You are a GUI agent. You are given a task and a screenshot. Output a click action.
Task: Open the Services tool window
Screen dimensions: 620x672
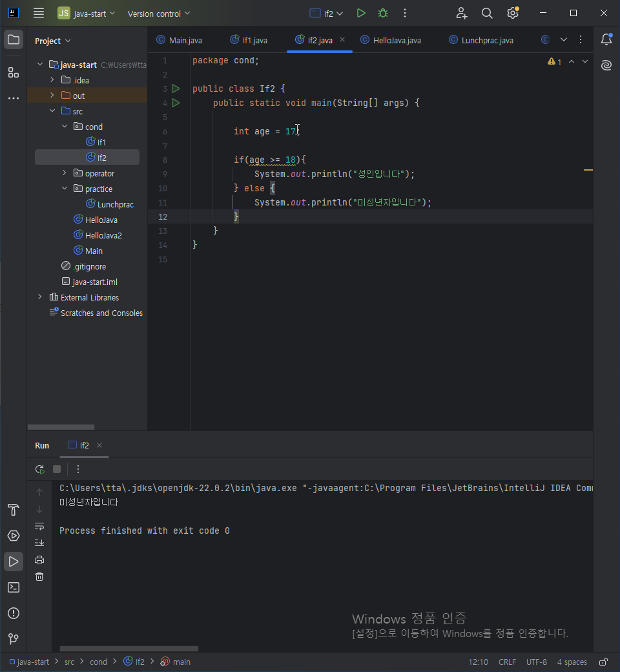[14, 536]
